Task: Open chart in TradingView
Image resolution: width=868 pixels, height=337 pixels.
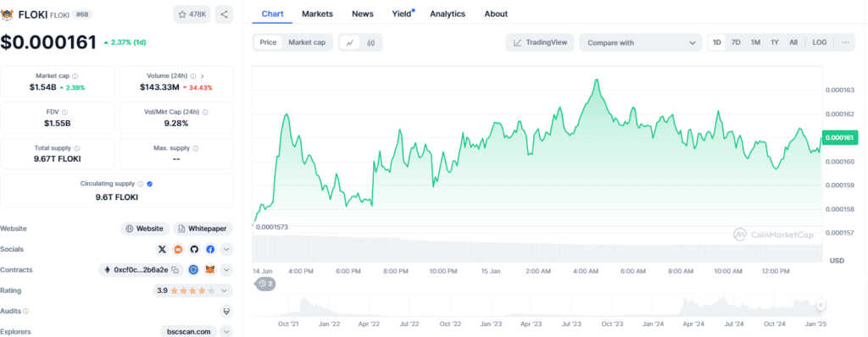Action: pos(540,42)
